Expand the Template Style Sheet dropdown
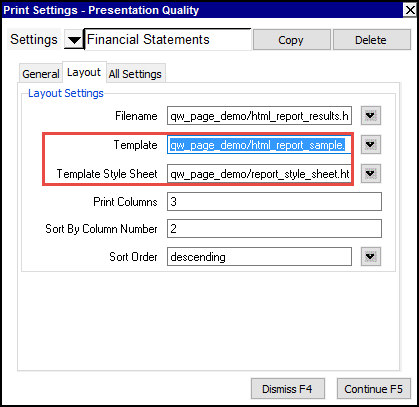 (371, 174)
